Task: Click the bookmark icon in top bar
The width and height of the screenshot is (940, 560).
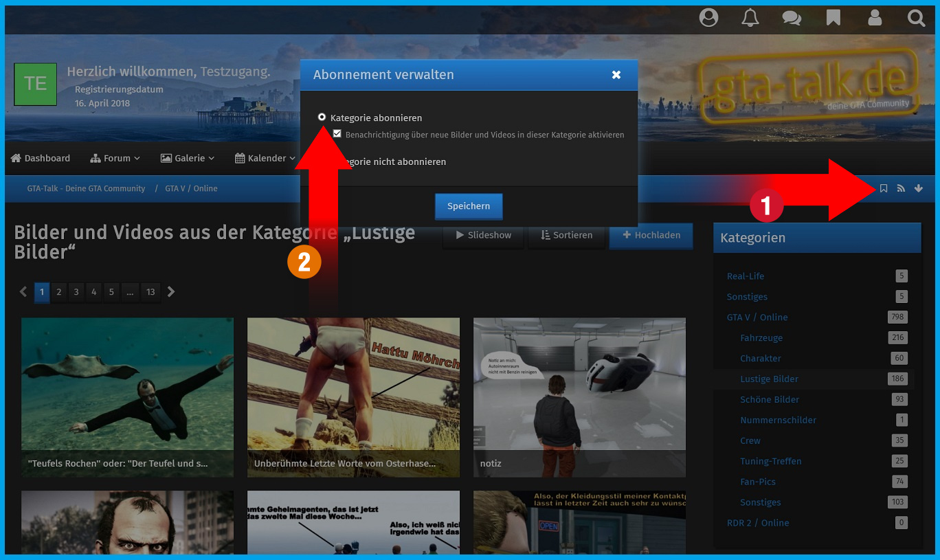Action: point(833,18)
